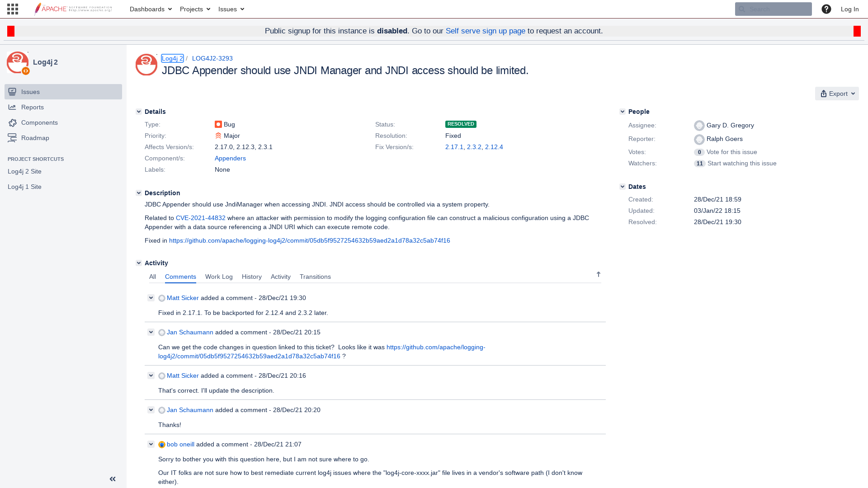Open bob oneill's profile link
Image resolution: width=868 pixels, height=488 pixels.
[180, 444]
